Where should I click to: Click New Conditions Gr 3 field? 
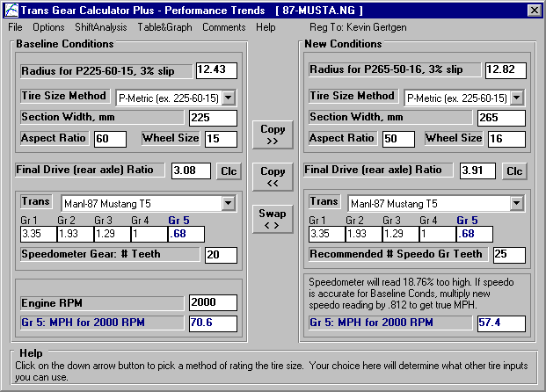click(401, 234)
